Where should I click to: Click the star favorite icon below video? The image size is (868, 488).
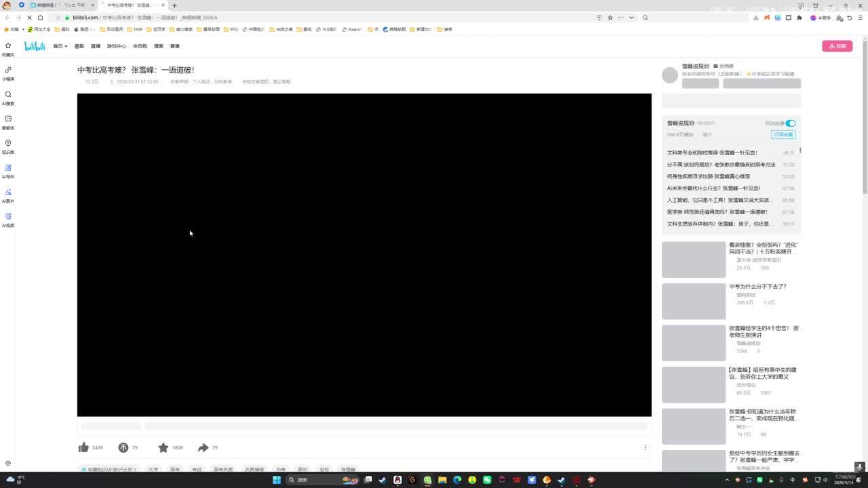(x=163, y=447)
